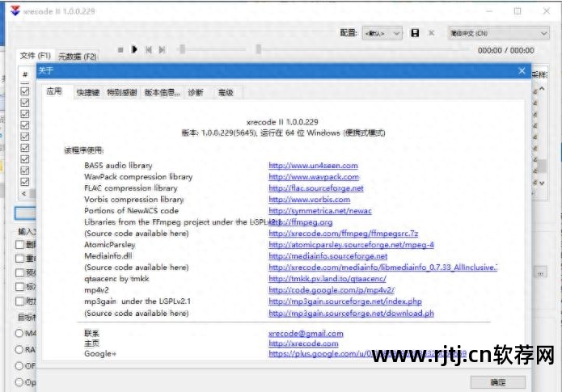The width and height of the screenshot is (562, 392).
Task: Skip to the next track
Action: tap(162, 50)
